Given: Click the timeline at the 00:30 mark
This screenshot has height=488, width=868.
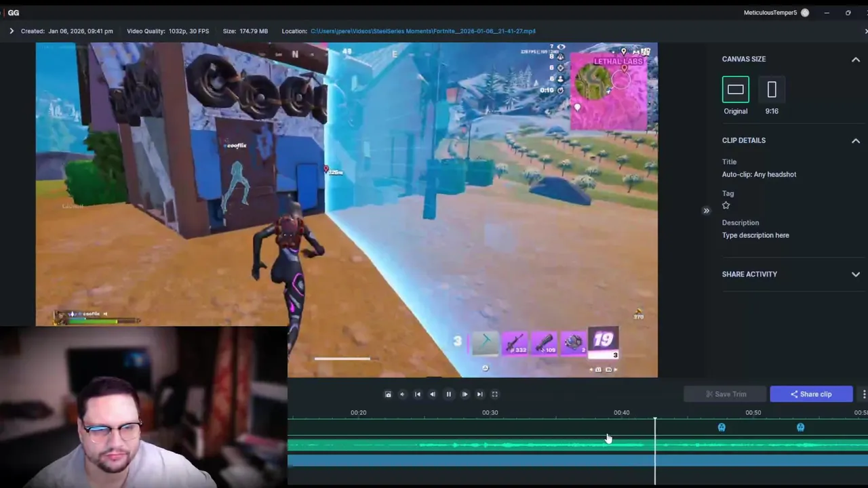Looking at the screenshot, I should pos(490,413).
